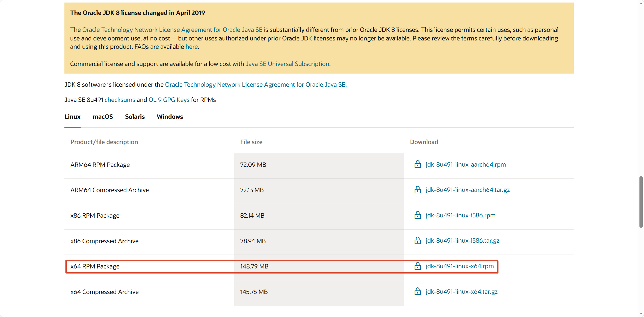Click the 'x64 Compressed Archive' description

(104, 292)
